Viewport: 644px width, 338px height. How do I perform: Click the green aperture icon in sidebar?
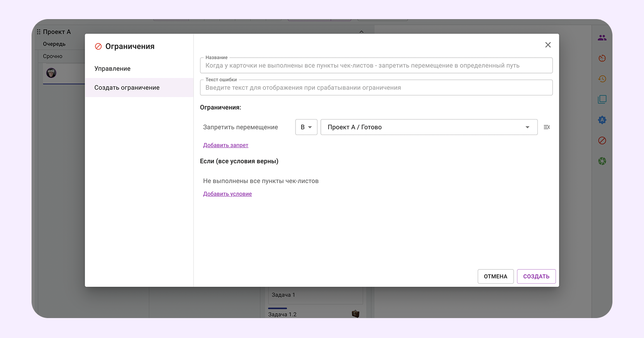pyautogui.click(x=602, y=161)
